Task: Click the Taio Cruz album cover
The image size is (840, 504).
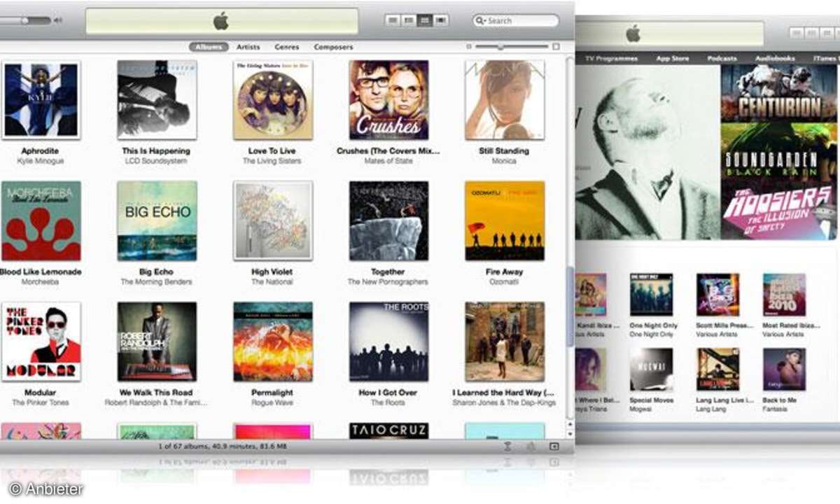Action: (388, 430)
